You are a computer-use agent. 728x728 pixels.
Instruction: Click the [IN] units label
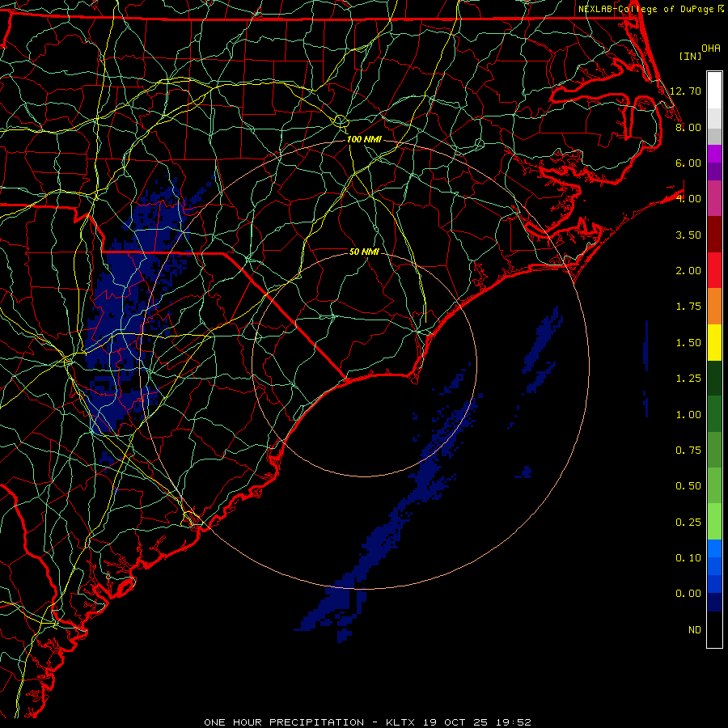pyautogui.click(x=690, y=56)
